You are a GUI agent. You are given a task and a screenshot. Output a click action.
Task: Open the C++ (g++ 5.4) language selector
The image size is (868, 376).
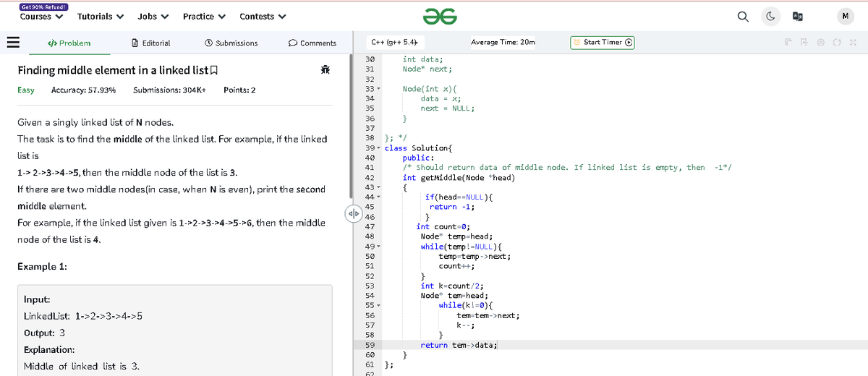(394, 42)
